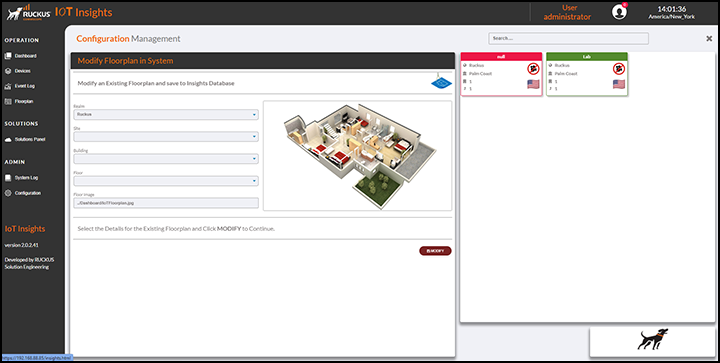Click the 3D floorplan preview image

pos(358,156)
